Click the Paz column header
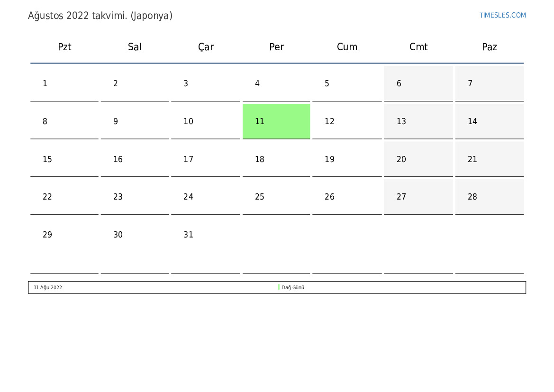Screen dimensions: 554x392 point(489,47)
